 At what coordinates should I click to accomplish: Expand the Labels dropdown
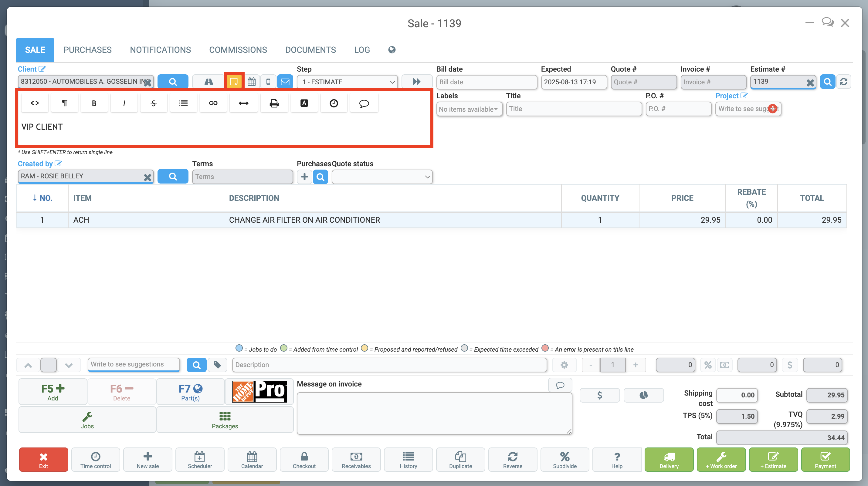(x=469, y=109)
